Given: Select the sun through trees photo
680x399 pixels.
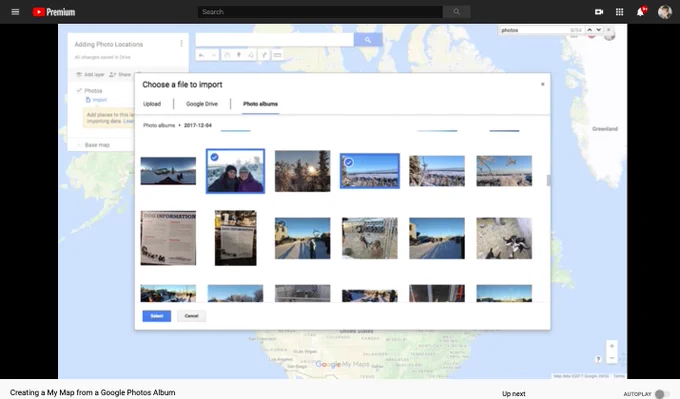Looking at the screenshot, I should [x=302, y=171].
